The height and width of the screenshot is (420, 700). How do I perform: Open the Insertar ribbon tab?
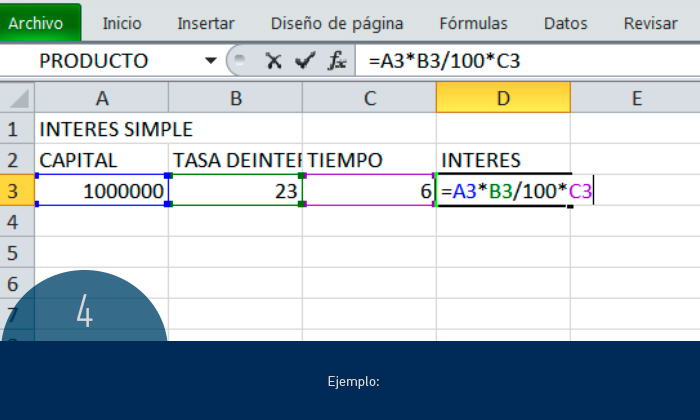pos(206,23)
